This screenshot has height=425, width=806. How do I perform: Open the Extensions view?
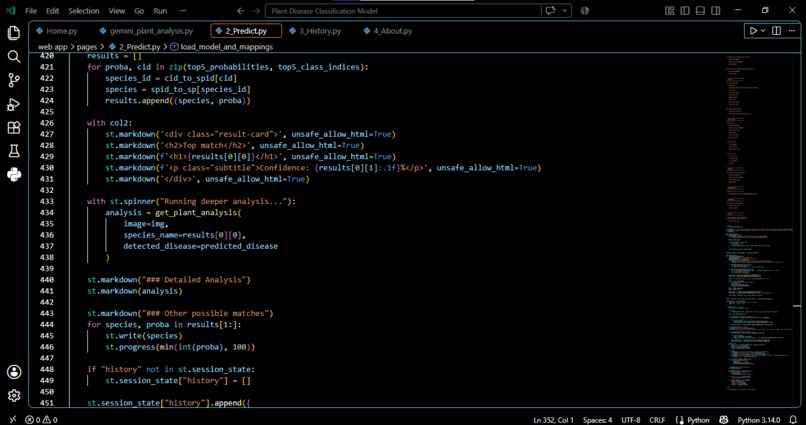click(14, 127)
